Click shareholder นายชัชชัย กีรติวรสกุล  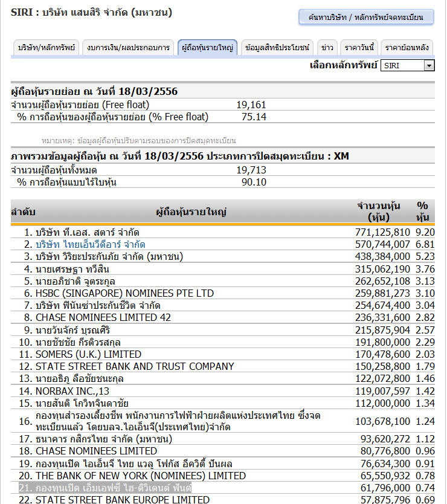78,342
